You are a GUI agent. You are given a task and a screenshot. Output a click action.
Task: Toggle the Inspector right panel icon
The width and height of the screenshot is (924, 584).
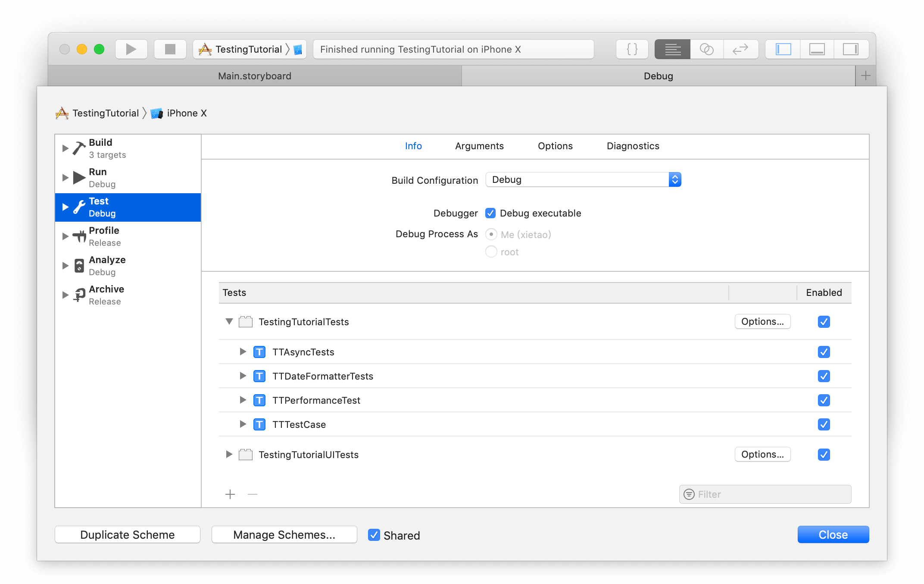tap(851, 49)
